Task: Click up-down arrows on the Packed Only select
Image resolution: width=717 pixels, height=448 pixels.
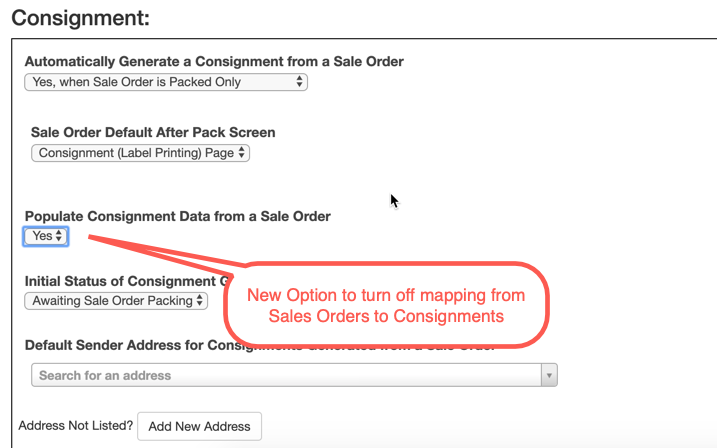Action: click(x=300, y=82)
